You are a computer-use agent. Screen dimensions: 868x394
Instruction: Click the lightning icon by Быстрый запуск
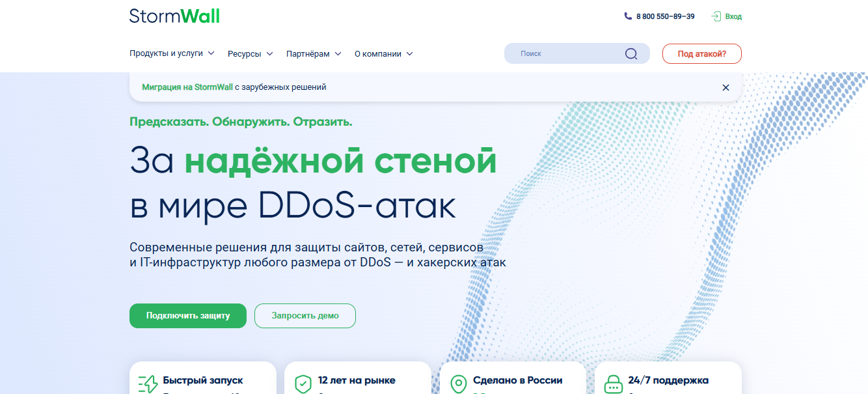[x=148, y=384]
